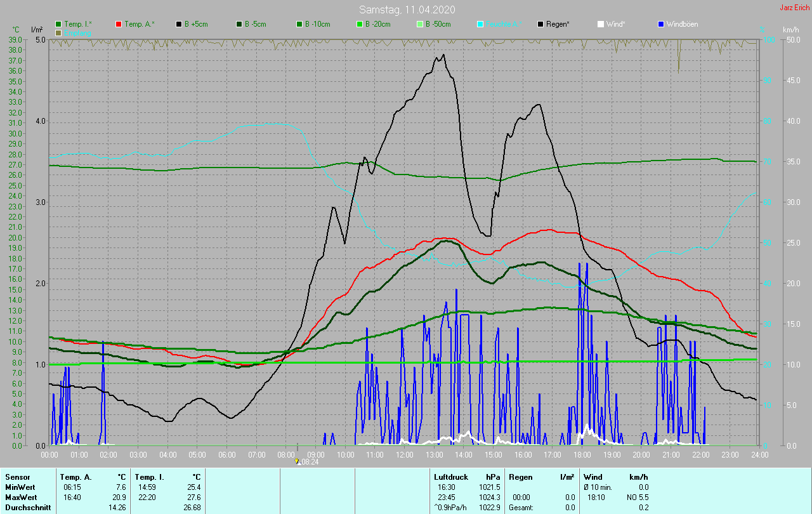
Task: Click the 'Luftdruck' column header
Action: pyautogui.click(x=450, y=477)
